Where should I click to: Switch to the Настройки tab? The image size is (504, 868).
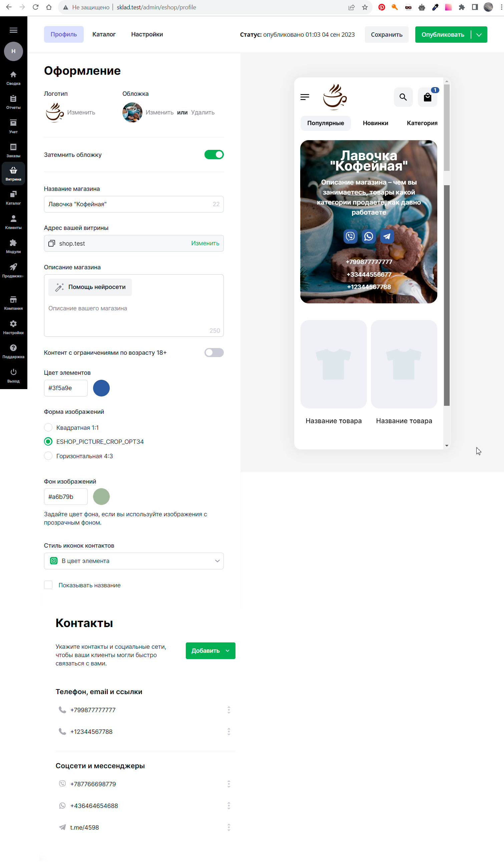(147, 34)
